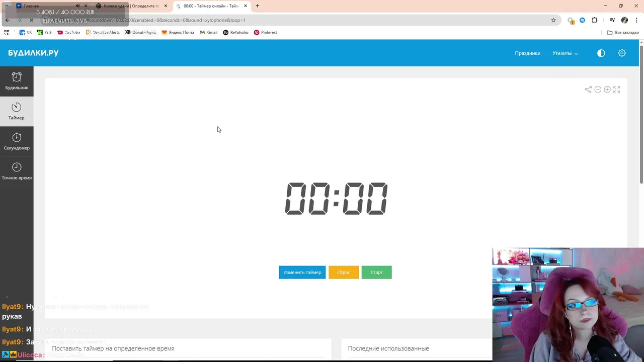
Task: Open the DonatePay.ru bookmark
Action: pyautogui.click(x=141, y=33)
